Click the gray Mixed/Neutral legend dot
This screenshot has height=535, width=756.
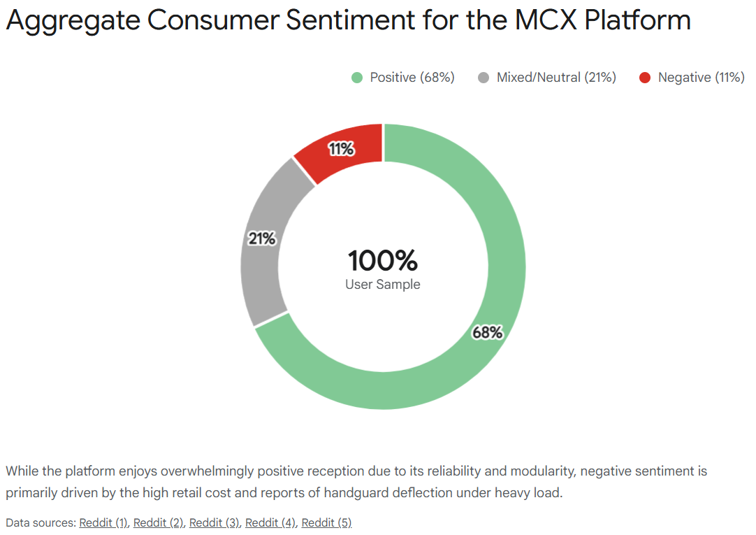484,78
